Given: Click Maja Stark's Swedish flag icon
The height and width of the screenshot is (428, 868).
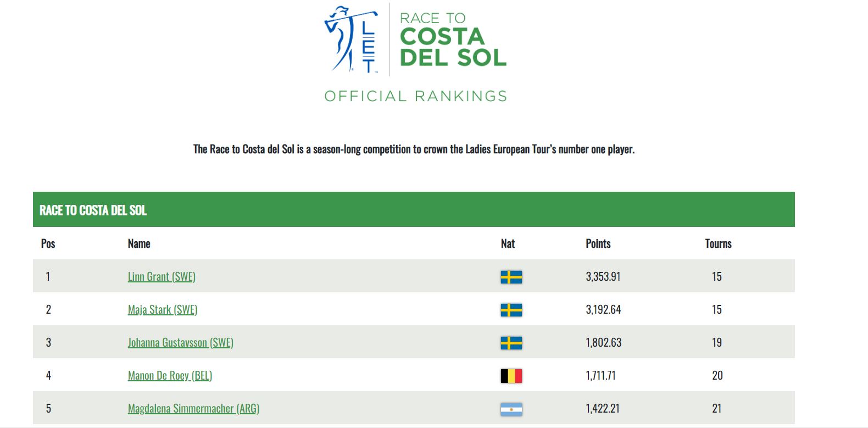Looking at the screenshot, I should tap(511, 310).
